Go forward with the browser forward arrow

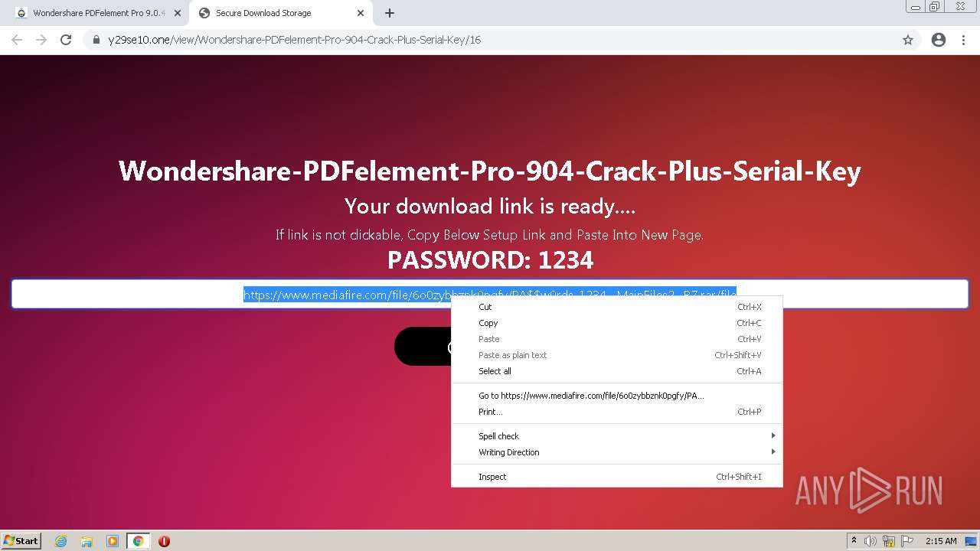(x=41, y=40)
